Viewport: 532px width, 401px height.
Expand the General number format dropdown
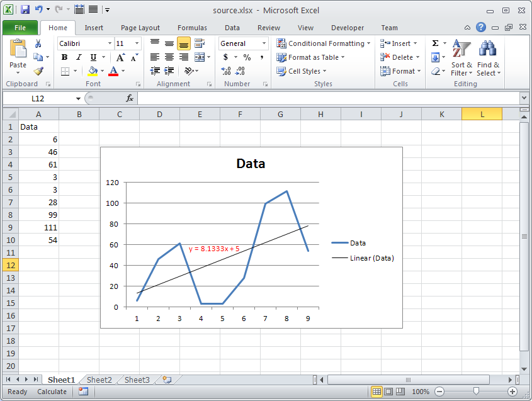[x=263, y=43]
